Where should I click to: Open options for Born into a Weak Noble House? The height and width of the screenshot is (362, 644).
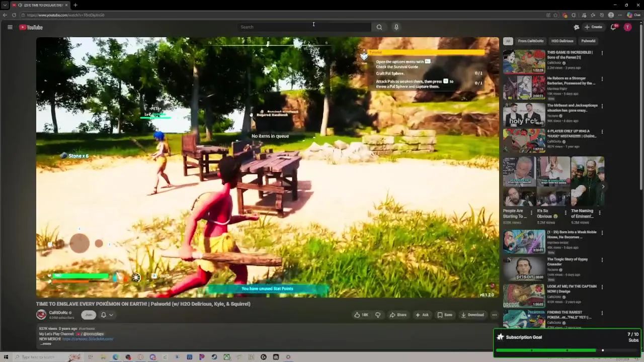602,233
